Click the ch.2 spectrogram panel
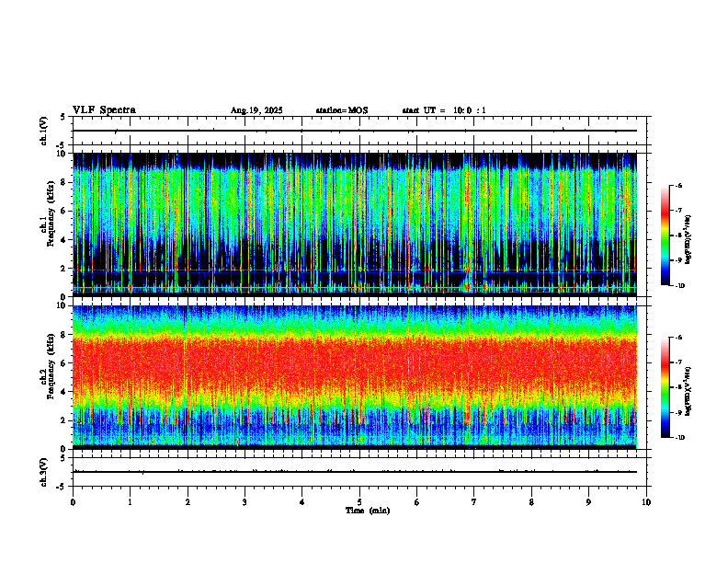Image resolution: width=728 pixels, height=563 pixels. [355, 377]
